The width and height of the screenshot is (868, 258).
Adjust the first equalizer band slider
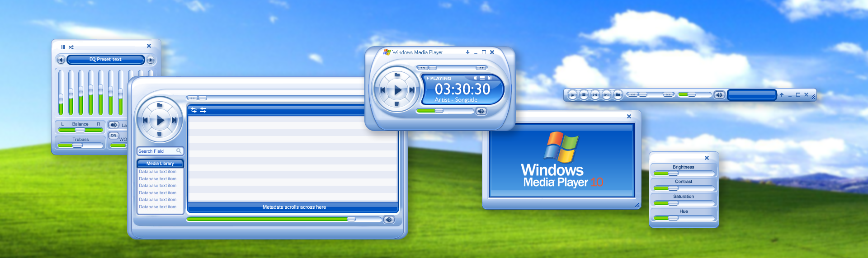pos(61,93)
